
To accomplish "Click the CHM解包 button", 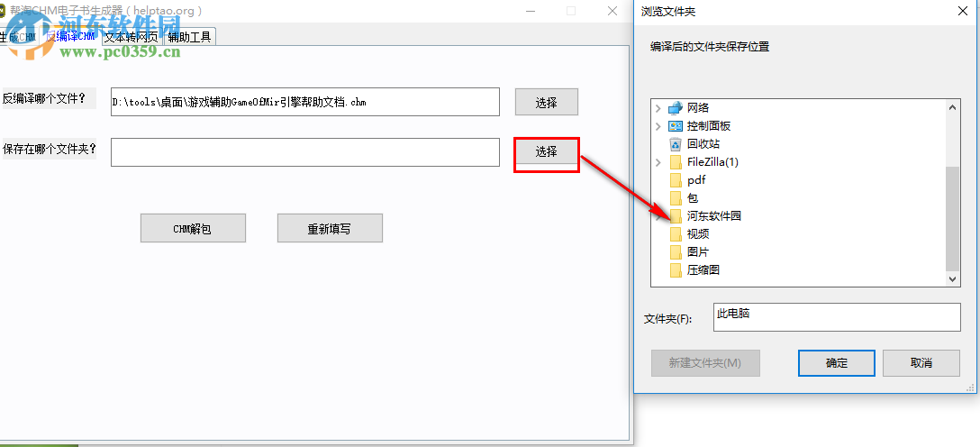I will click(193, 228).
